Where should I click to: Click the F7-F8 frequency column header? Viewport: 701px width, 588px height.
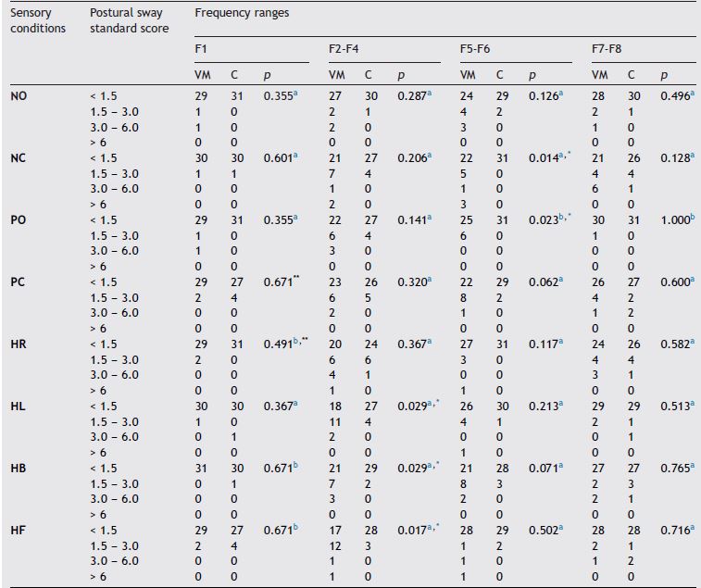[x=607, y=45]
